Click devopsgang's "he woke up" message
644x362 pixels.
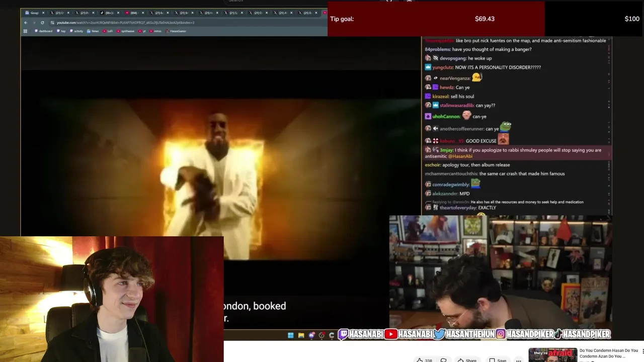tap(458, 58)
